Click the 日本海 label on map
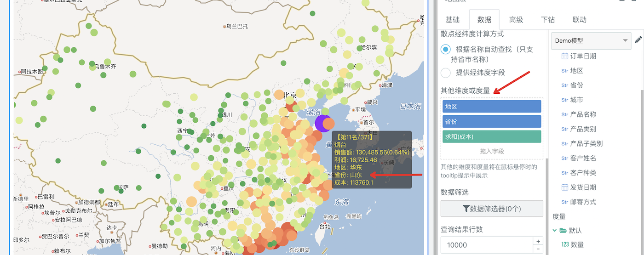This screenshot has width=644, height=255. 410,107
